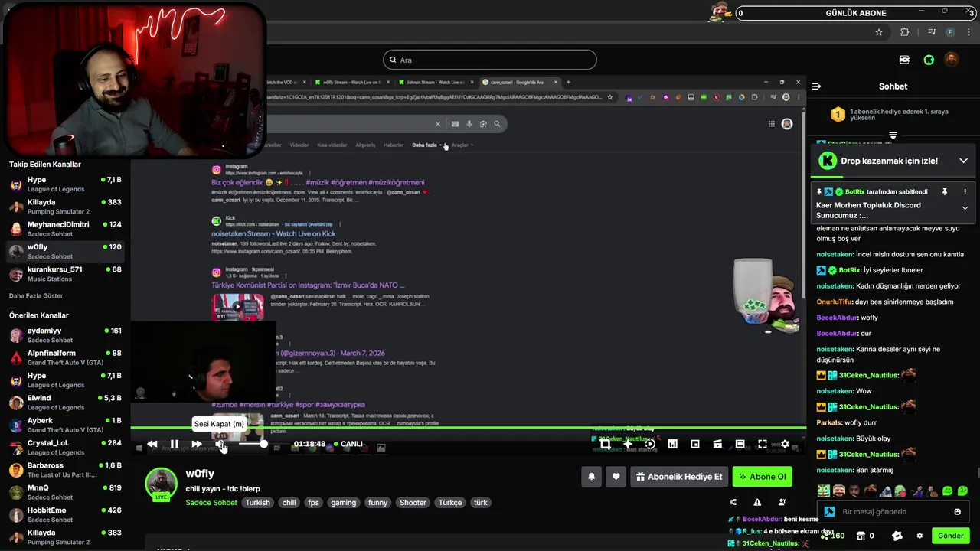
Task: Open Barbaross recommended channel
Action: [x=65, y=470]
